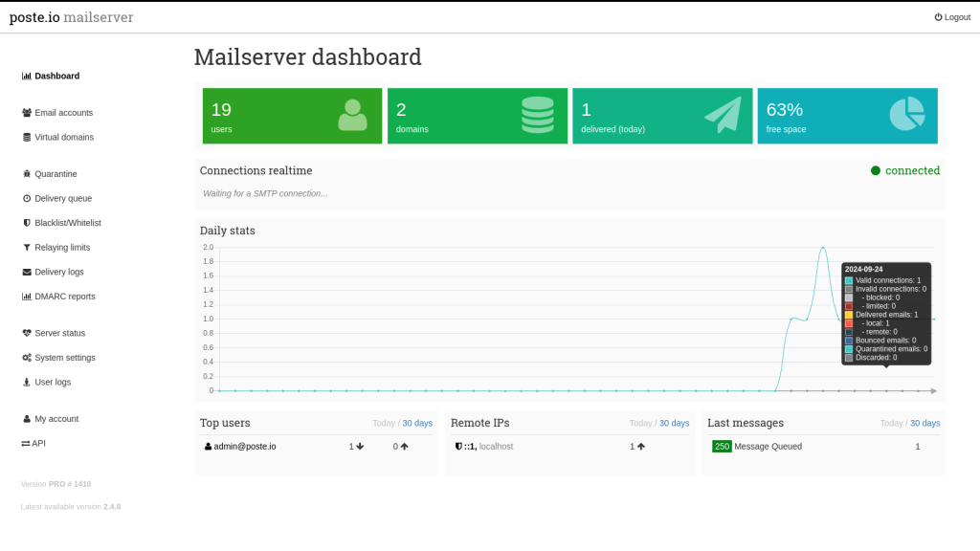The image size is (980, 551).
Task: Switch Last messages to 30 days
Action: (x=924, y=423)
